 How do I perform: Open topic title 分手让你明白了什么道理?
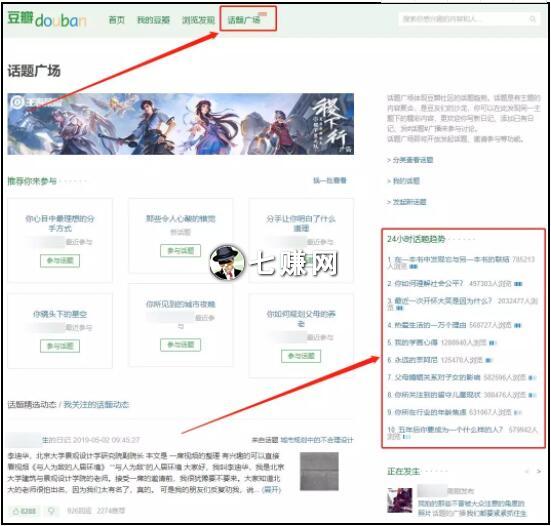click(x=301, y=223)
